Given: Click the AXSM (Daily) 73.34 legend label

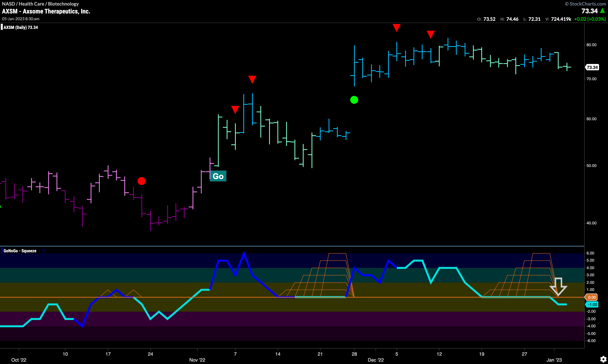Looking at the screenshot, I should coord(21,28).
